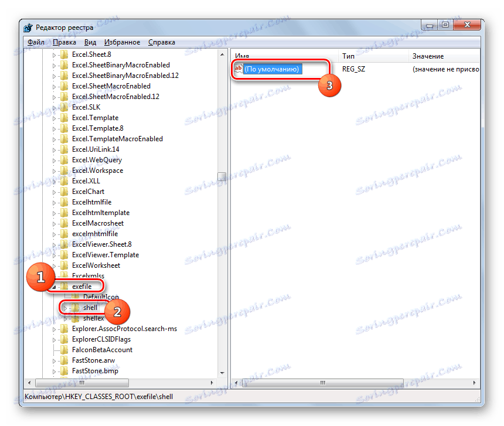Viewport: 504px width, 426px height.
Task: Maximize the Registry Editor window
Action: pyautogui.click(x=445, y=25)
